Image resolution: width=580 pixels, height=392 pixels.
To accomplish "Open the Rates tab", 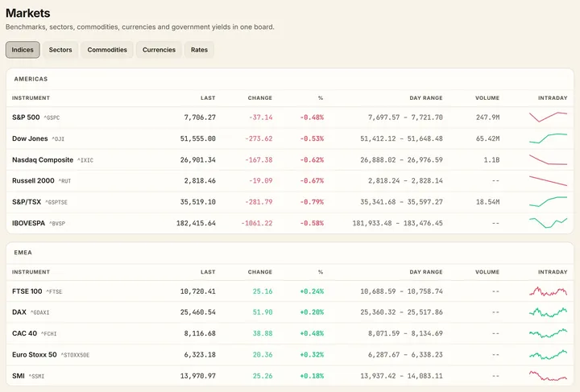I will tap(199, 50).
